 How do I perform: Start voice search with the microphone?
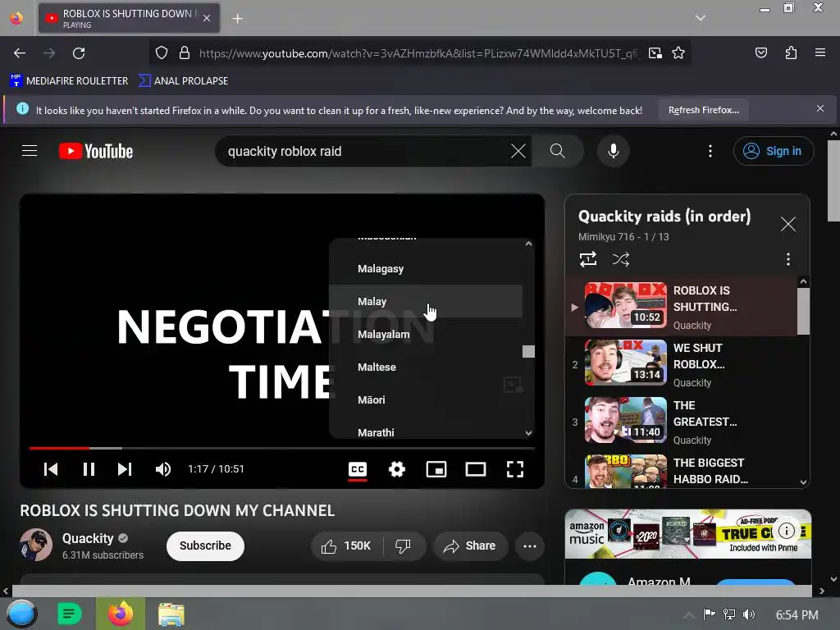tap(614, 151)
